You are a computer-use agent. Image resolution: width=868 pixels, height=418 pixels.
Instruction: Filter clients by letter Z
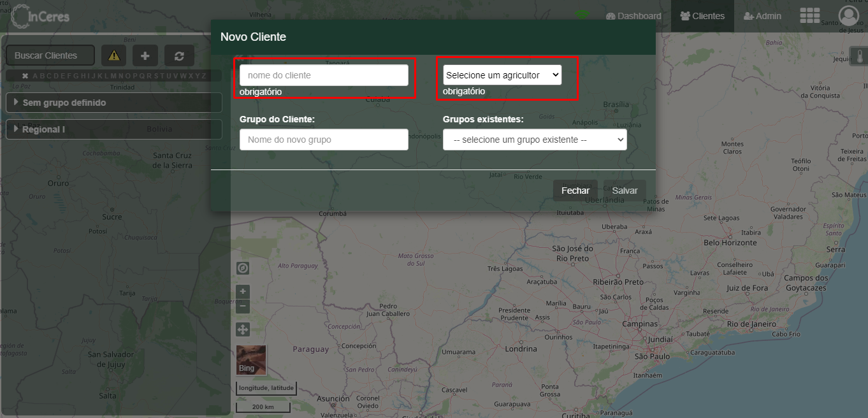click(203, 76)
